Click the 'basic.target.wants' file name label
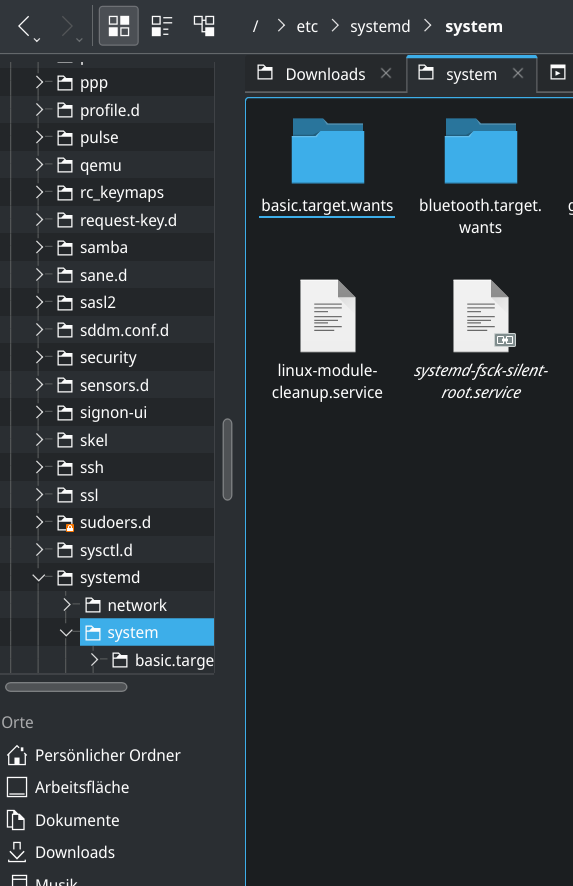Viewport: 573px width, 886px height. (327, 206)
